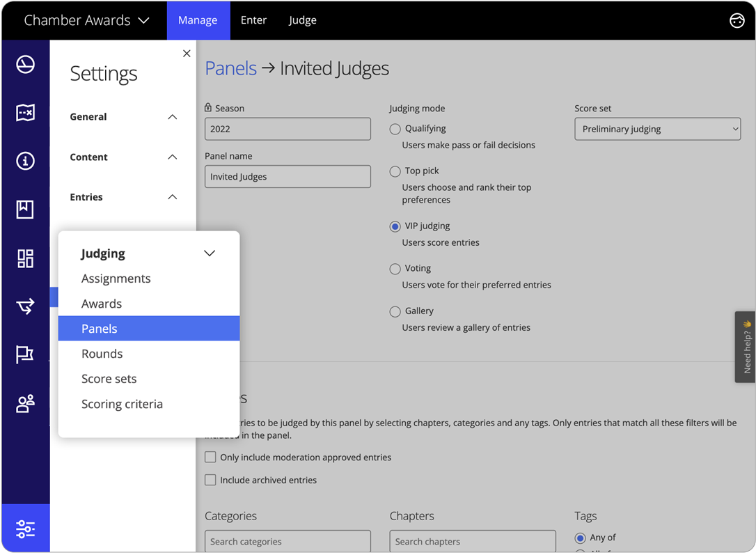Click the bookmark icon in left sidebar
The width and height of the screenshot is (756, 555).
coord(25,209)
